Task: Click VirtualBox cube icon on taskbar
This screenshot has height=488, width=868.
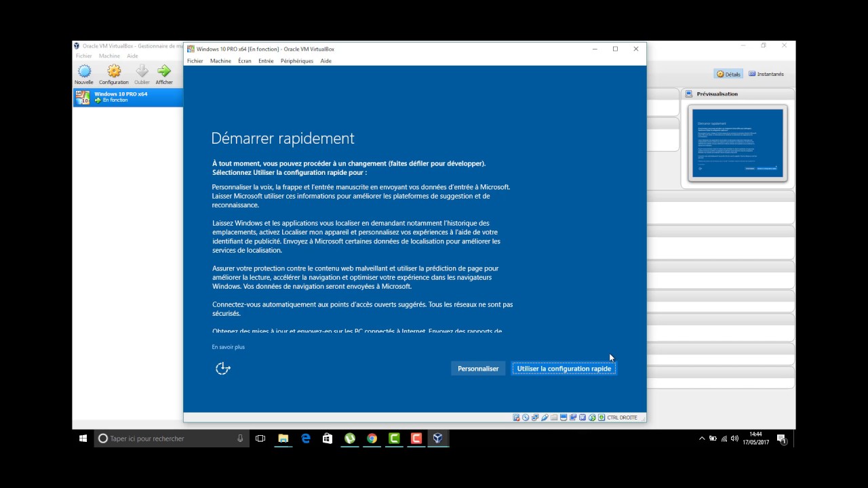Action: click(x=438, y=439)
